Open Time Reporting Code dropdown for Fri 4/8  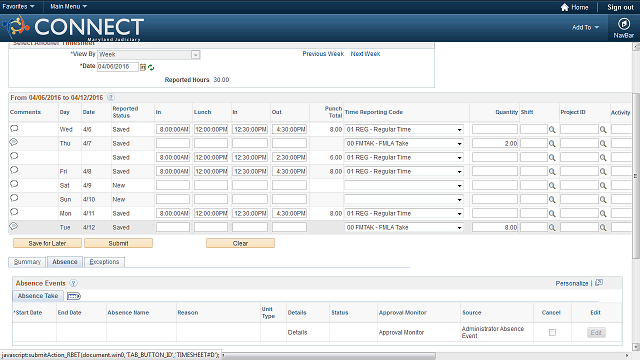(404, 171)
